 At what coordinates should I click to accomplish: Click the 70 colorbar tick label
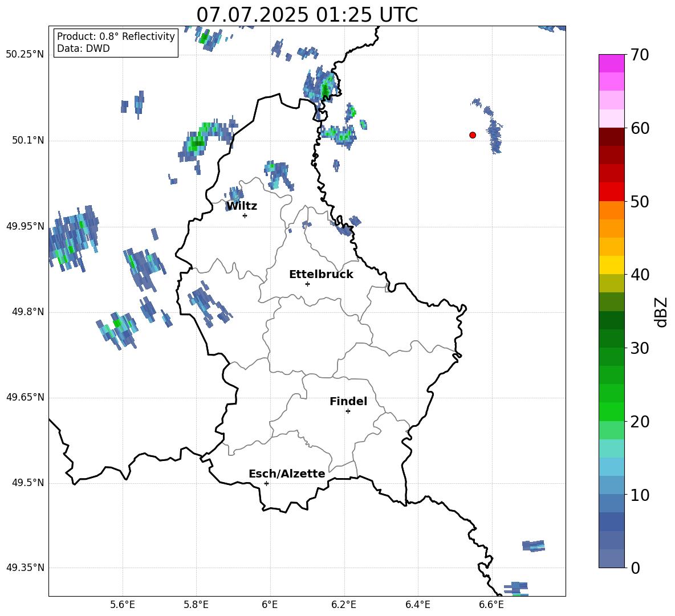[x=640, y=55]
